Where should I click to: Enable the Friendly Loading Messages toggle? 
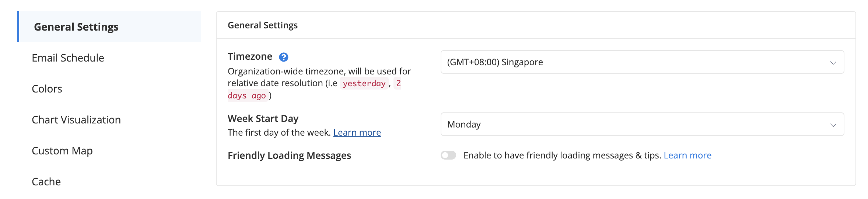coord(448,155)
